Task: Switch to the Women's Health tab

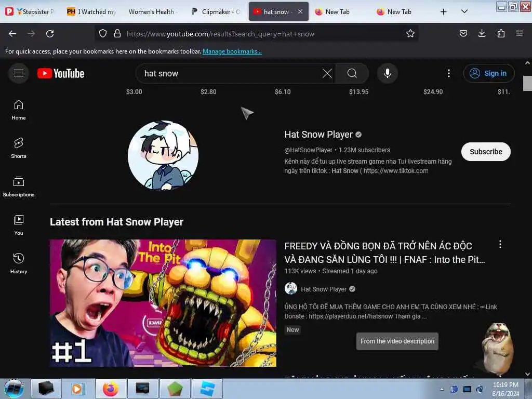Action: point(153,12)
